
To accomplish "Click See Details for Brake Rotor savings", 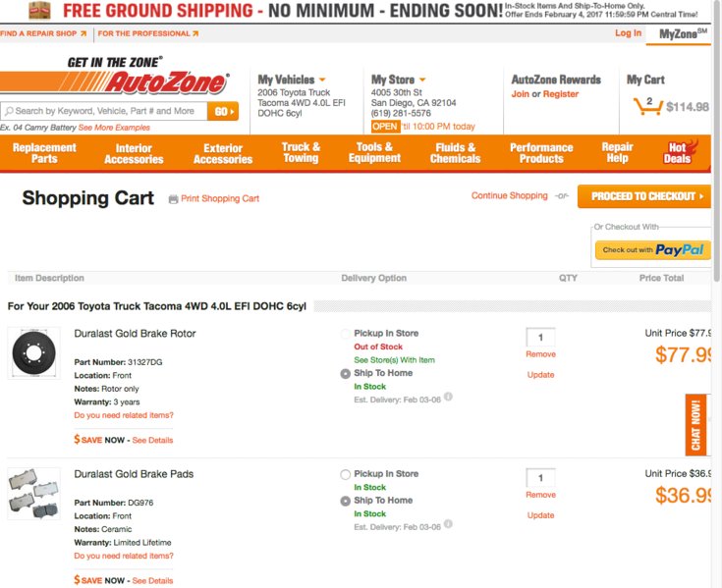I will [x=152, y=441].
